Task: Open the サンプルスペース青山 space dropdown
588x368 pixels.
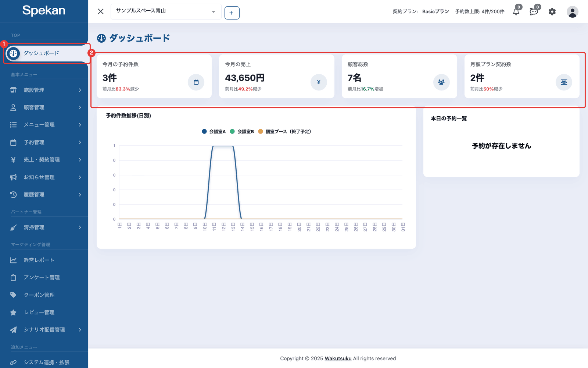Action: point(166,11)
